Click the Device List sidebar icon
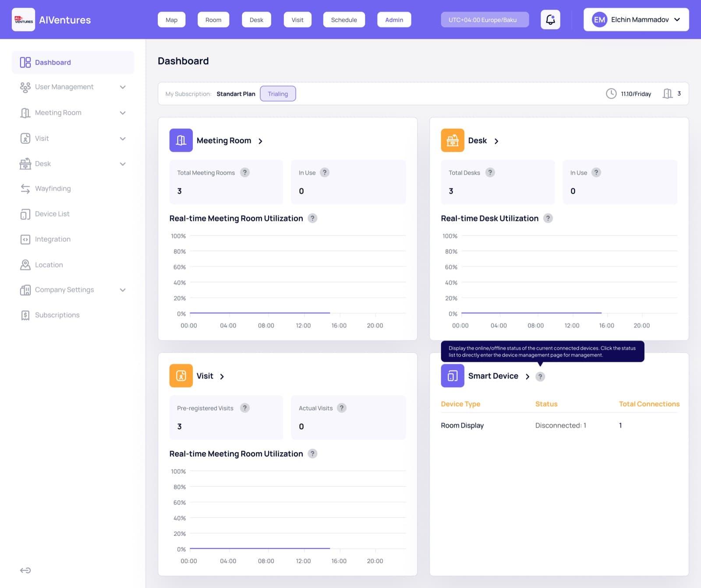Screen dimensions: 701x588 tap(25, 214)
